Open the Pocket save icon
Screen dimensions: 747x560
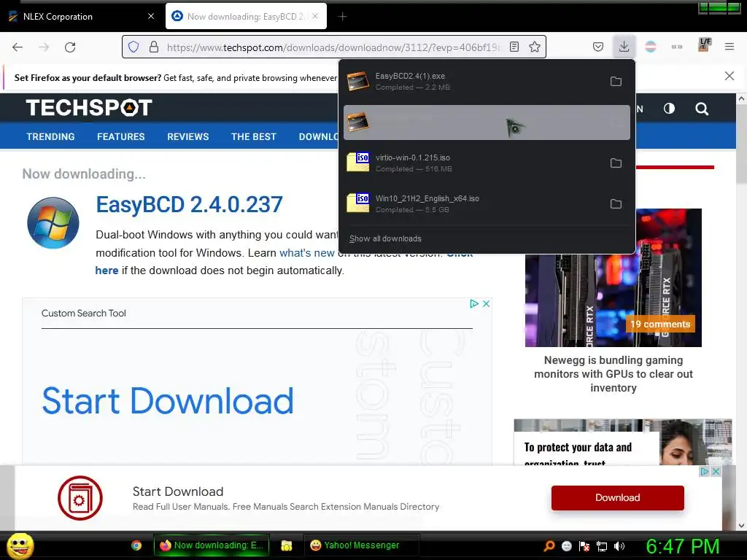pos(598,47)
